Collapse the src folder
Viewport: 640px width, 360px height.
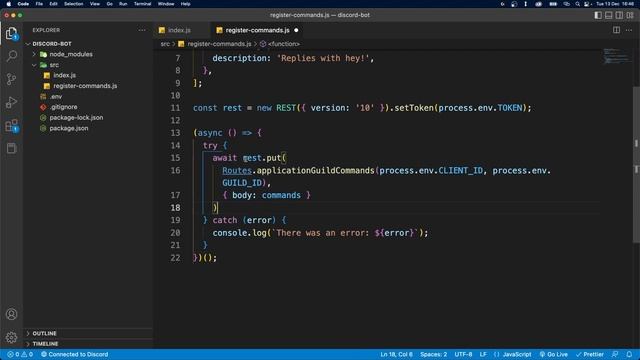point(54,65)
